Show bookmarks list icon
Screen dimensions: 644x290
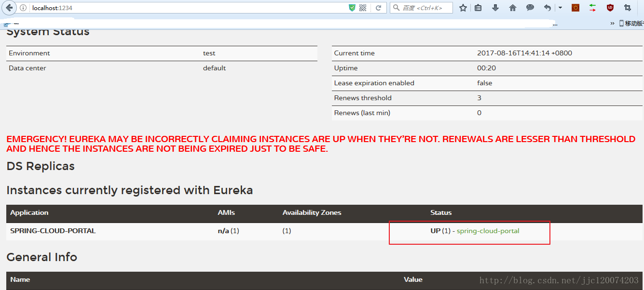pos(478,8)
